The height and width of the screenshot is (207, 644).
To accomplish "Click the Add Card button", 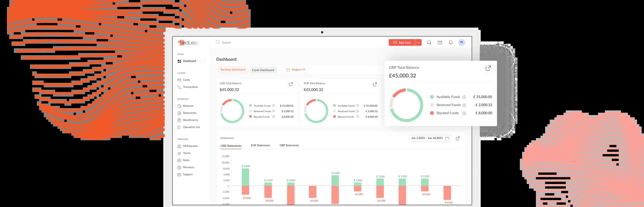I will [402, 43].
